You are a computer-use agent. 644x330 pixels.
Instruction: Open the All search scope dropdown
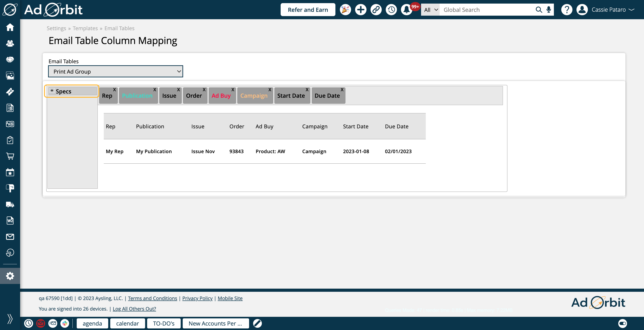430,10
